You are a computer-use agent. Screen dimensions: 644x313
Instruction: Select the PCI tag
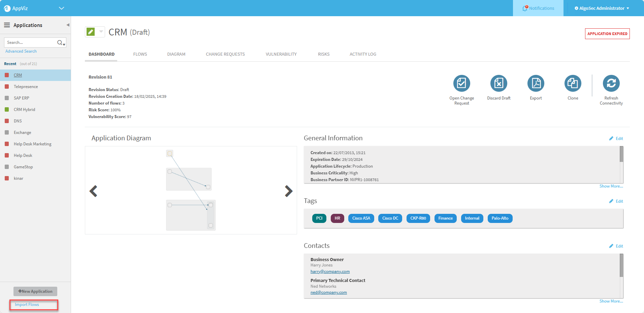[x=319, y=218]
